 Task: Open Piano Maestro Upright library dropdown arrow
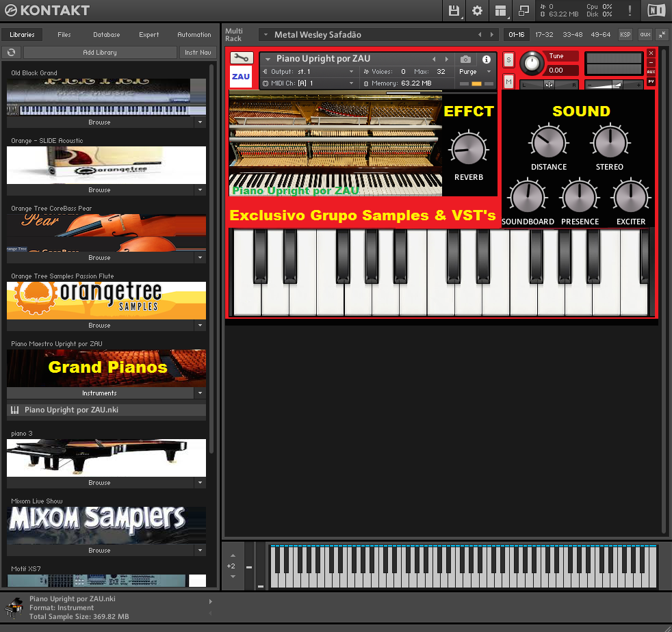pos(200,393)
